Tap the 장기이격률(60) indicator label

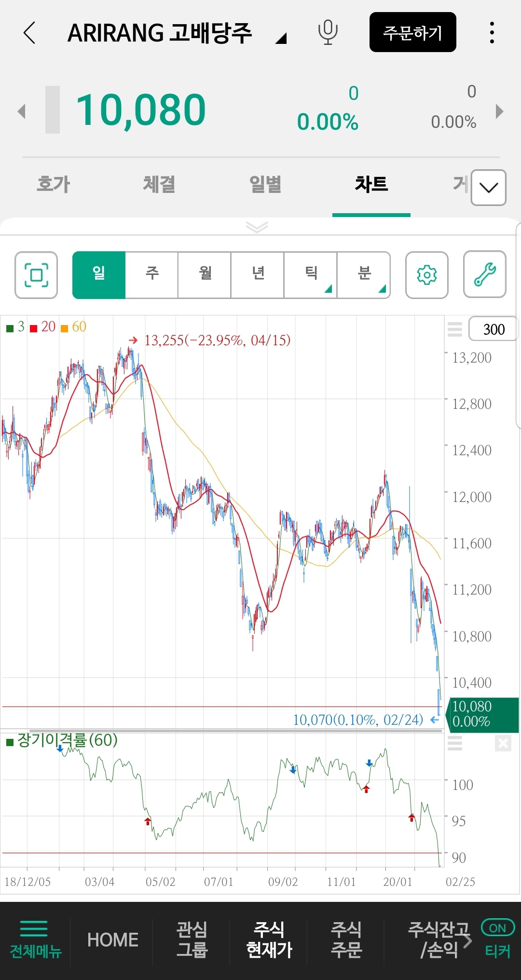(x=62, y=740)
